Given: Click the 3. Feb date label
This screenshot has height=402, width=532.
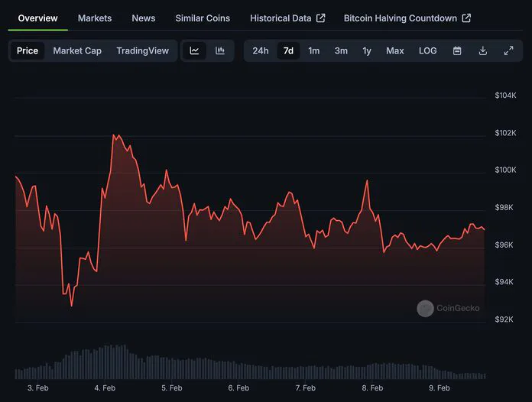Looking at the screenshot, I should tap(38, 387).
